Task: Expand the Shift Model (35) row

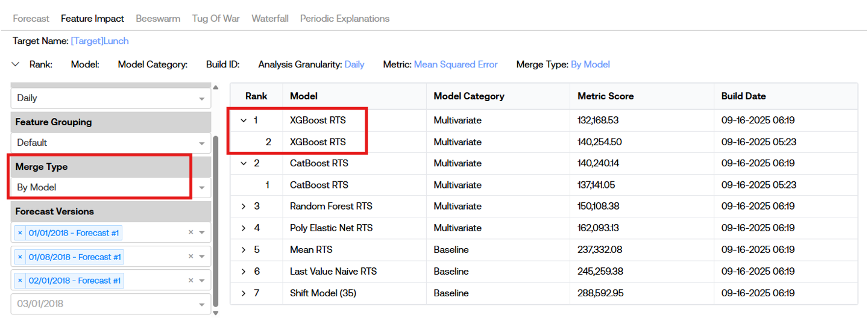Action: [244, 293]
